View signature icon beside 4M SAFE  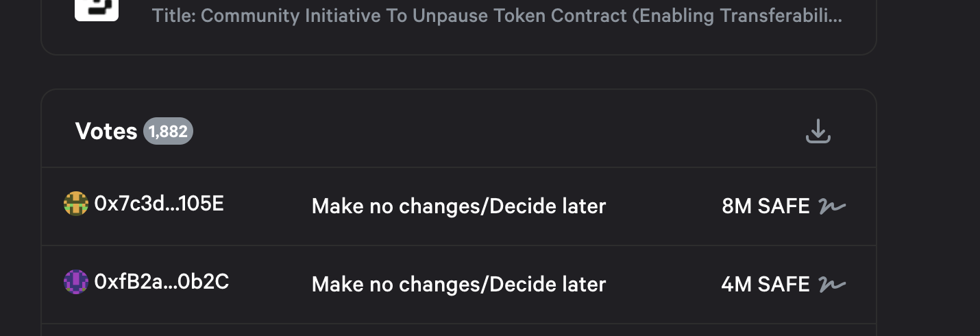click(833, 284)
